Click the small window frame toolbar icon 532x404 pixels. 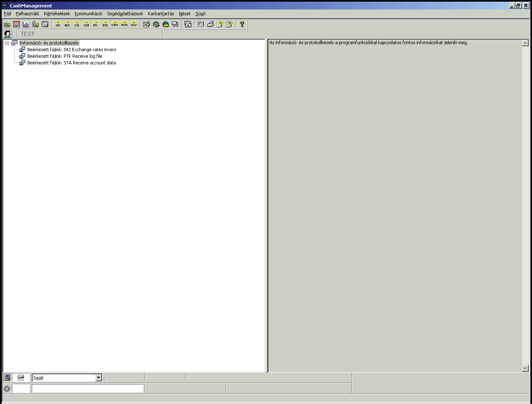[x=200, y=24]
